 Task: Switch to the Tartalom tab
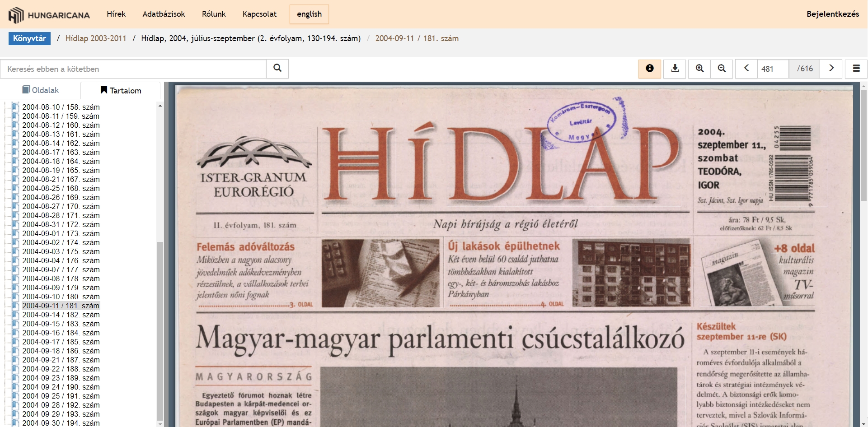pos(121,90)
